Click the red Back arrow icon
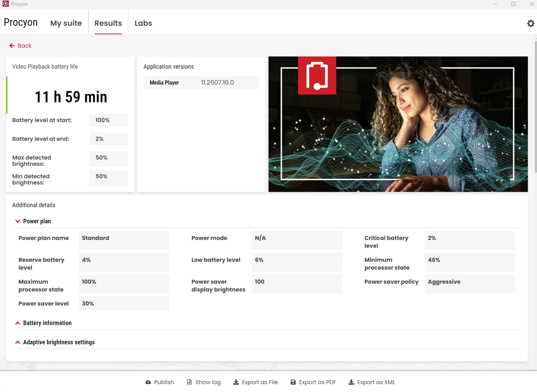The image size is (537, 392). (12, 46)
